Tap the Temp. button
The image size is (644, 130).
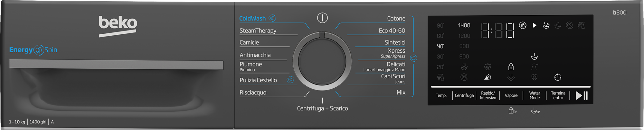[441, 95]
